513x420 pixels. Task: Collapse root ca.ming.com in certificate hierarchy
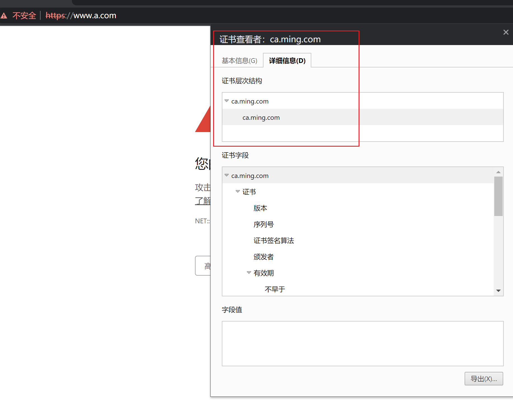coord(227,101)
